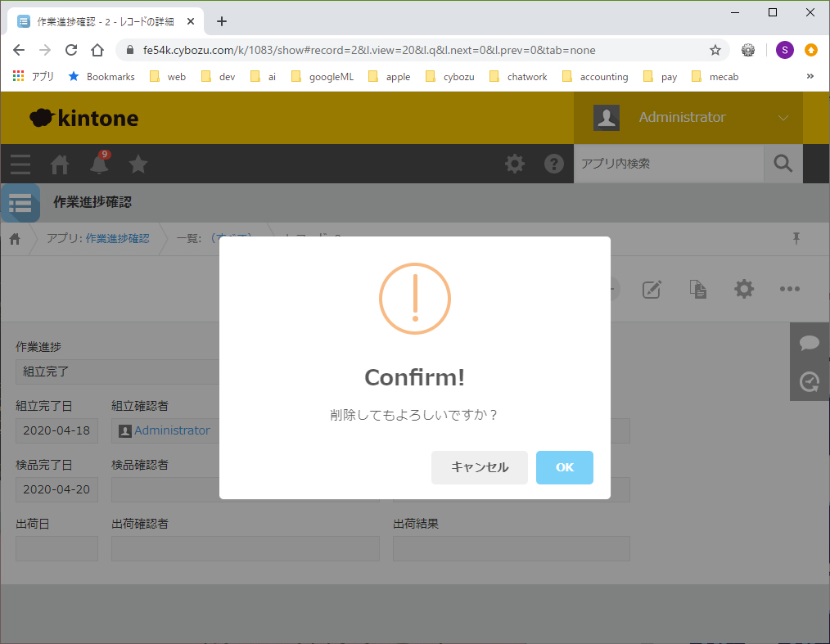Click the duplicate record icon
The image size is (830, 644).
pos(697,289)
